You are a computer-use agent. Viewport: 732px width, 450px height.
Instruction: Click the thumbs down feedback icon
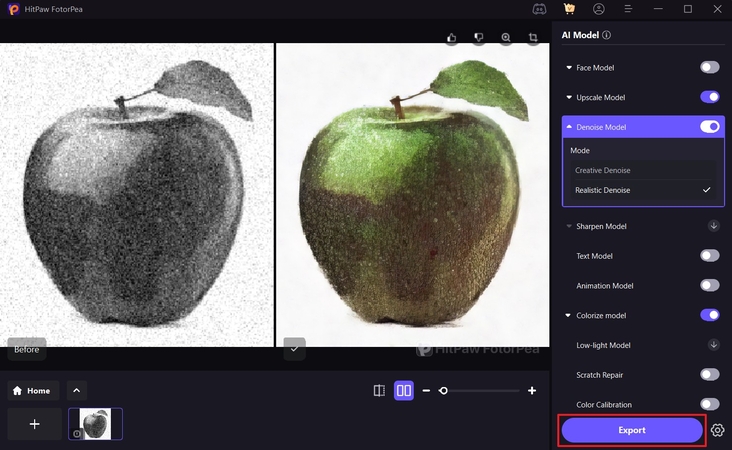(x=479, y=38)
